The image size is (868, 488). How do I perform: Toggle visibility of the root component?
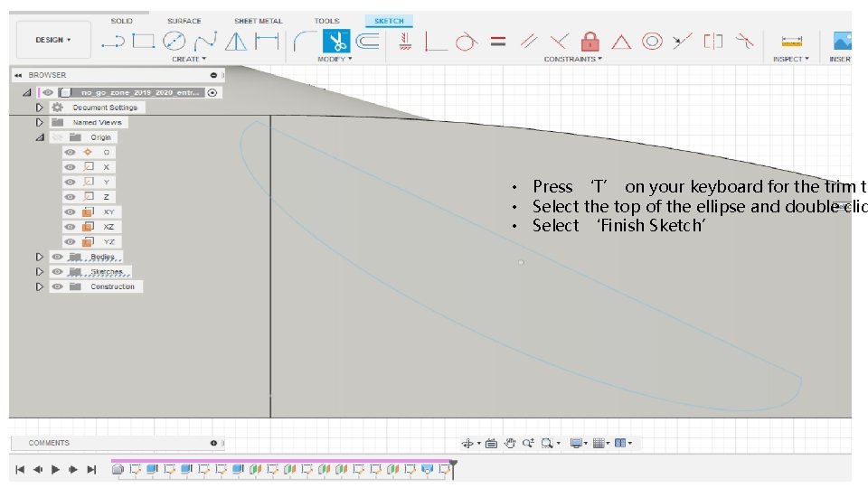pyautogui.click(x=48, y=92)
